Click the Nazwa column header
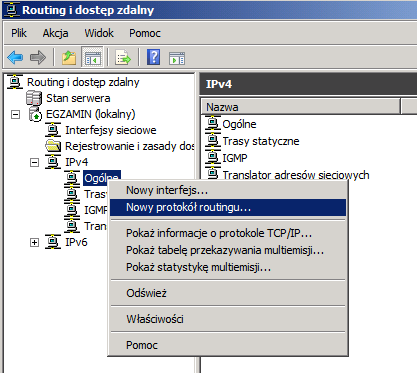The height and width of the screenshot is (373, 417). pyautogui.click(x=300, y=107)
